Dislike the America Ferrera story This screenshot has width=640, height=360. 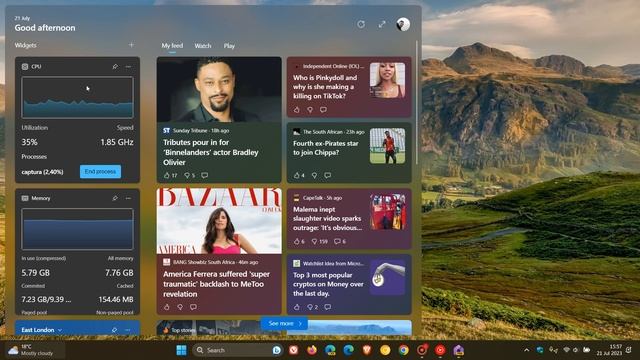tap(180, 307)
